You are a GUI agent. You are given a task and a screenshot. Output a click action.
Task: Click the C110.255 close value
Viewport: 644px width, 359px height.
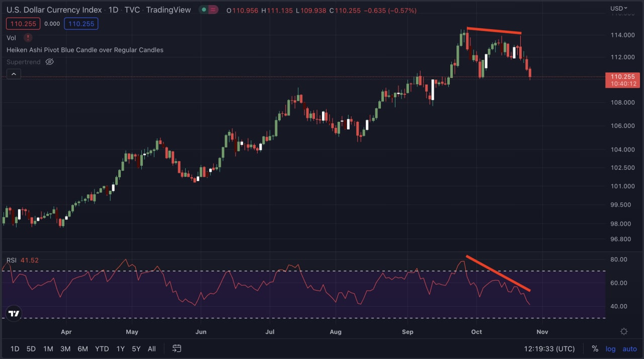click(346, 11)
